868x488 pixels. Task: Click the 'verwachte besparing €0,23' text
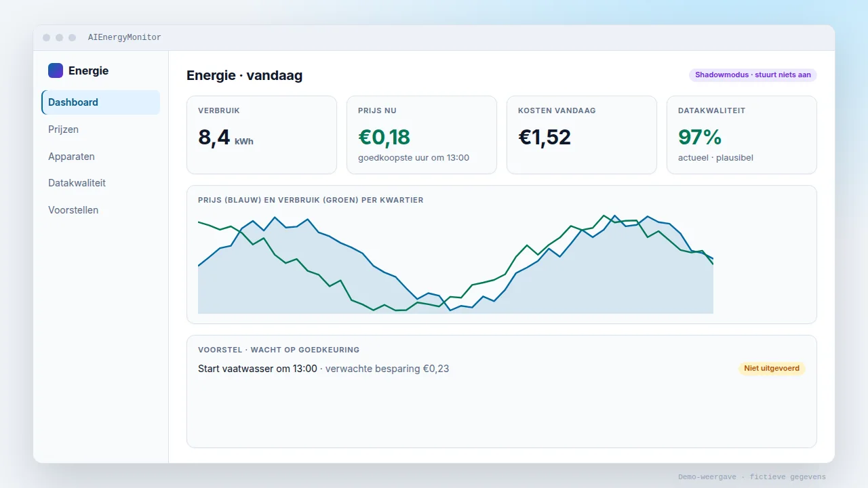pyautogui.click(x=387, y=369)
